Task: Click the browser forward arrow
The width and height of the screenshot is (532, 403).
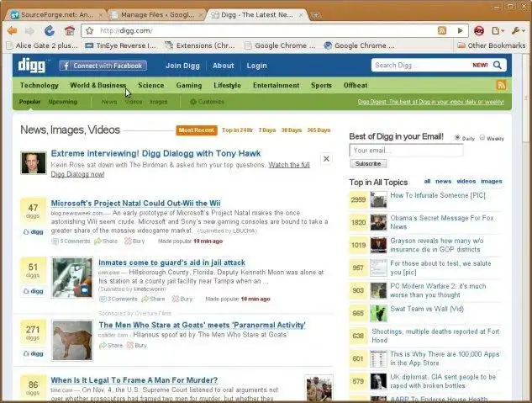Action: [x=29, y=31]
